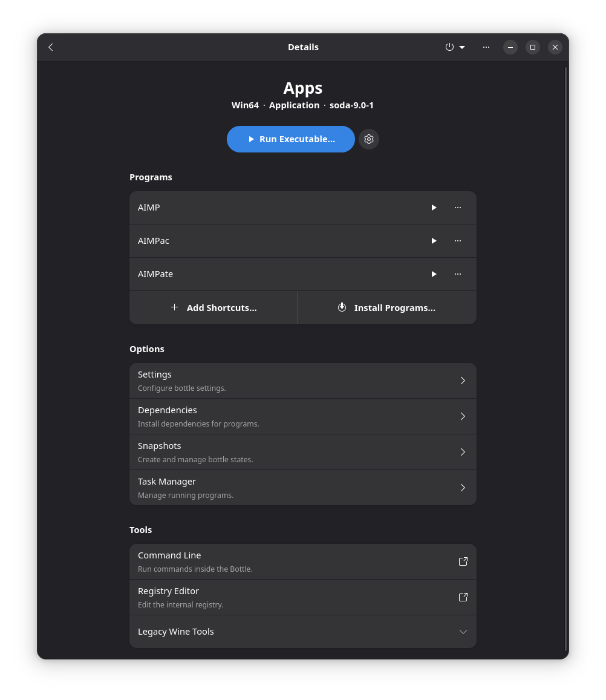Launch AIMPate with its play icon
The image size is (606, 700).
pos(433,274)
